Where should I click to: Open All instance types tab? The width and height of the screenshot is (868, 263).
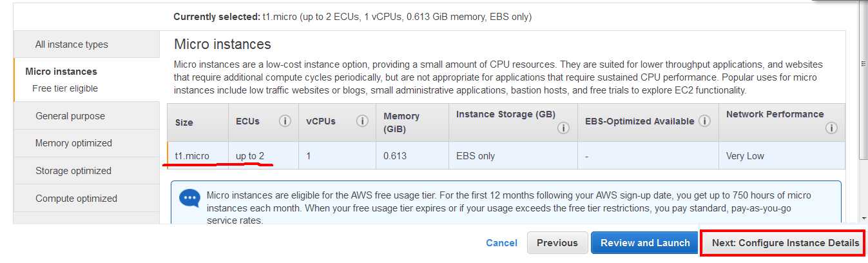[x=86, y=44]
